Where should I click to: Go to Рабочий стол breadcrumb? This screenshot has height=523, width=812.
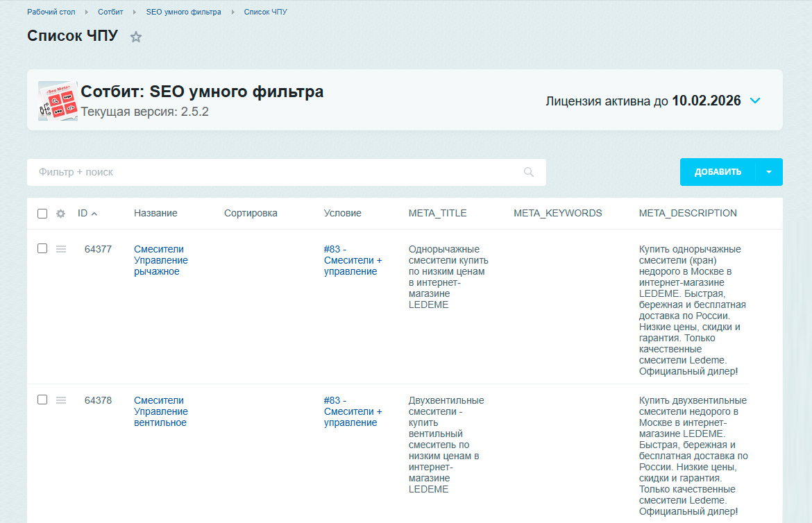(51, 12)
